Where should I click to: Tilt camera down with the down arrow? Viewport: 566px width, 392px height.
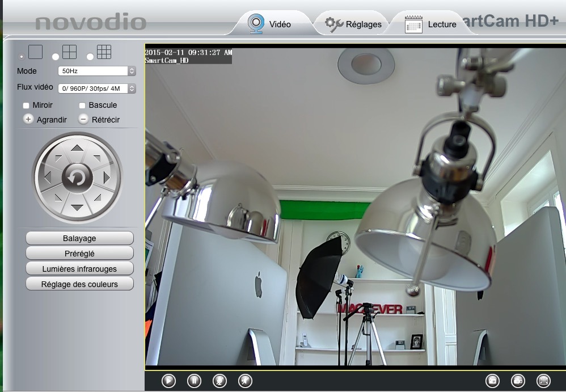(77, 208)
